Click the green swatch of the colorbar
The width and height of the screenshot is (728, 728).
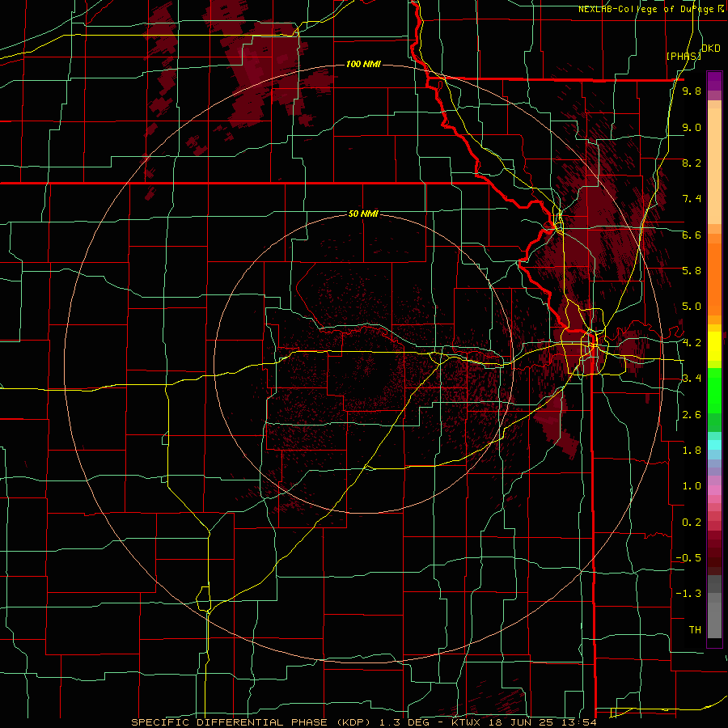click(714, 390)
